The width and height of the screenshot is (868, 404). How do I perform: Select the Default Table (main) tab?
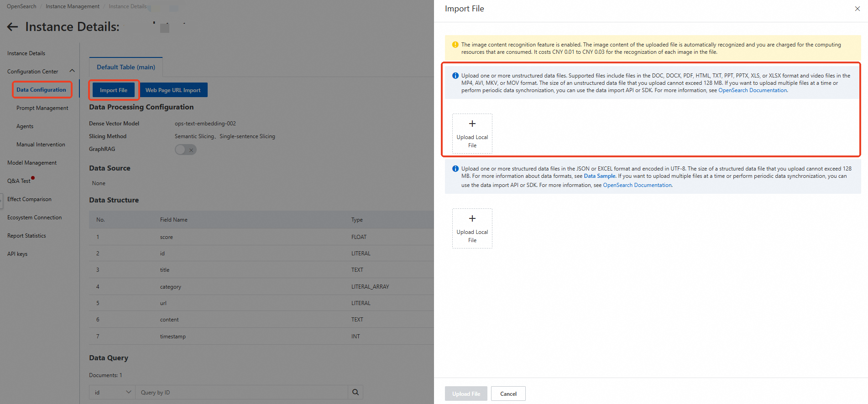(126, 67)
